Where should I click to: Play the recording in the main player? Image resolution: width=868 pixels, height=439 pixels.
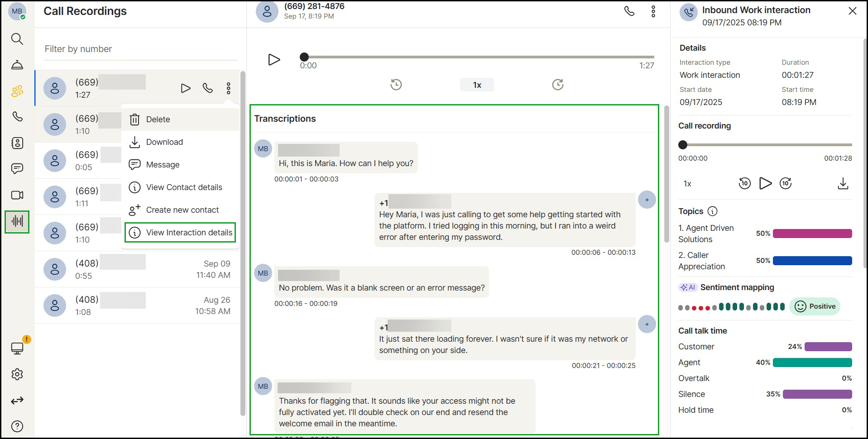(x=274, y=60)
